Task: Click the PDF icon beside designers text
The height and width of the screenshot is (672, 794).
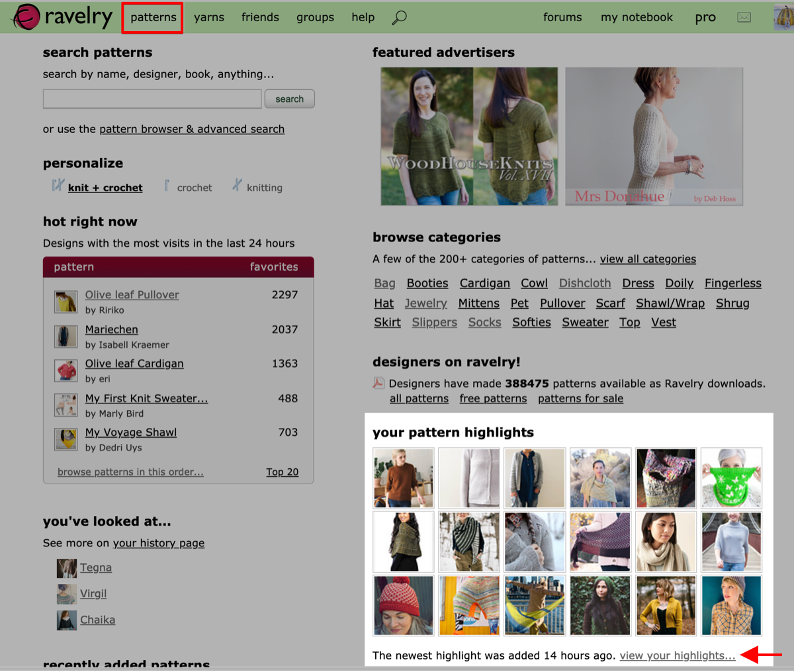Action: 378,383
